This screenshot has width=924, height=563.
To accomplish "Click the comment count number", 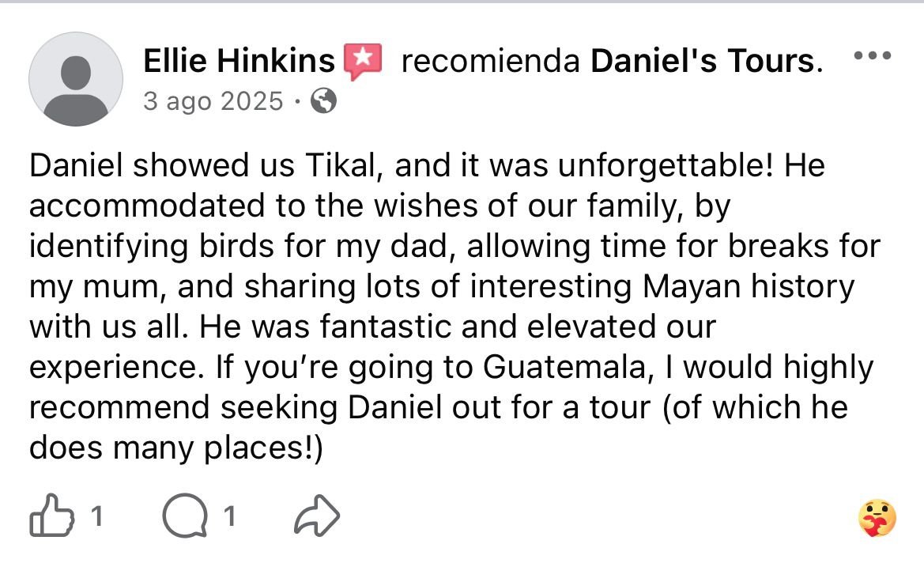I will coord(228,517).
